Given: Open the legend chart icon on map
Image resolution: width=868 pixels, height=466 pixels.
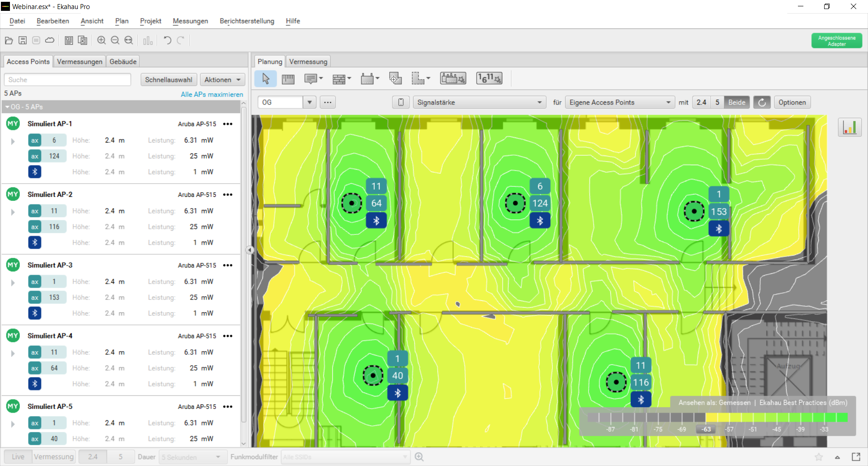Looking at the screenshot, I should [x=849, y=127].
